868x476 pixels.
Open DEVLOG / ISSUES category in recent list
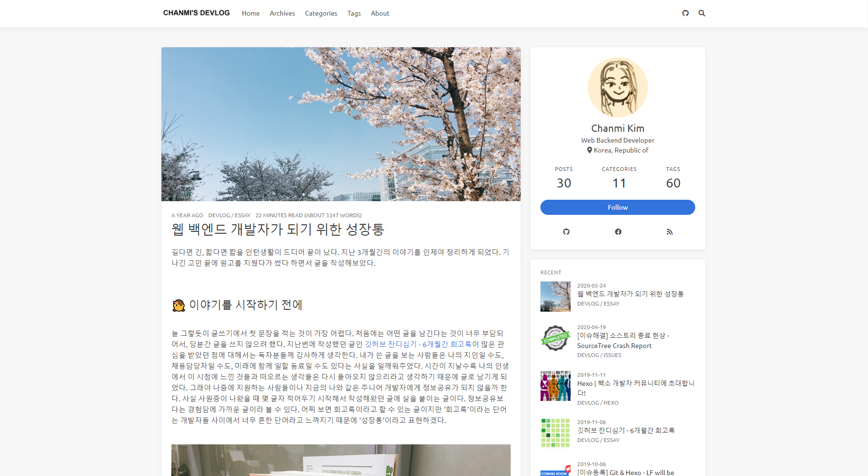(599, 355)
